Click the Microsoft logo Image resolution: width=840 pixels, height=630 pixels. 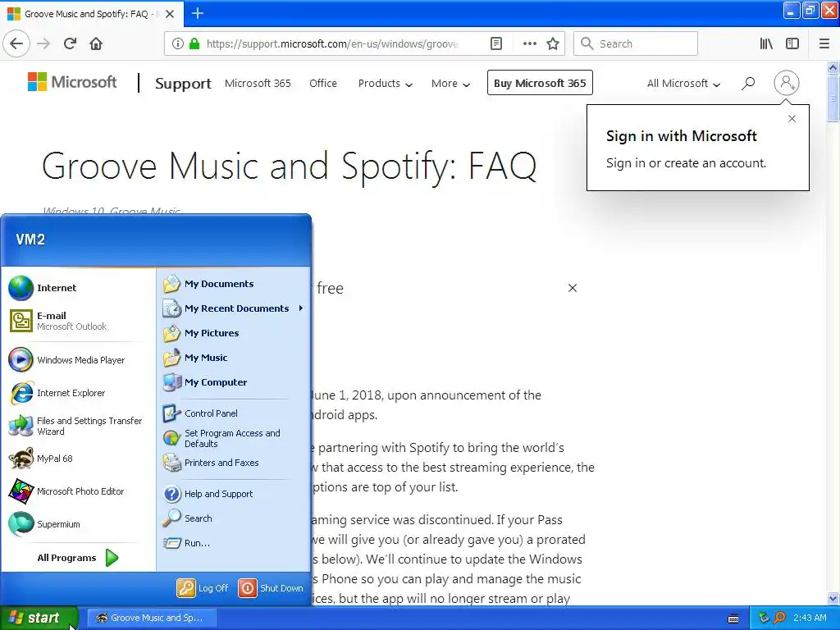click(x=72, y=82)
